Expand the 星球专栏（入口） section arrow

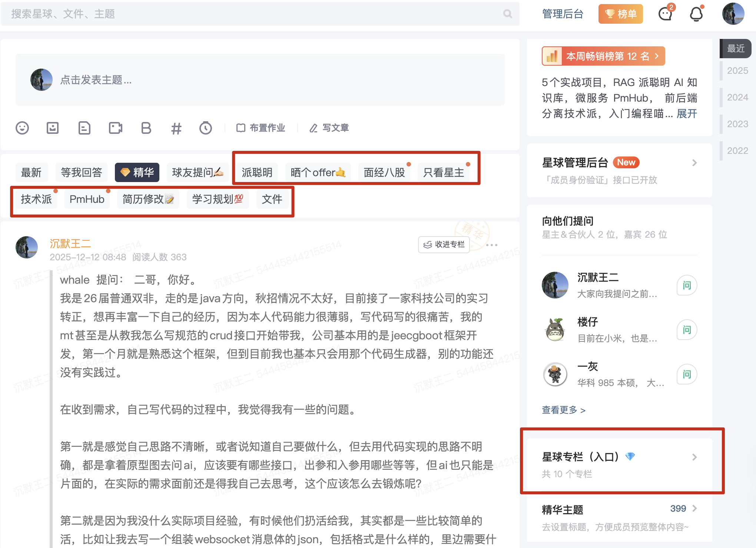coord(694,457)
